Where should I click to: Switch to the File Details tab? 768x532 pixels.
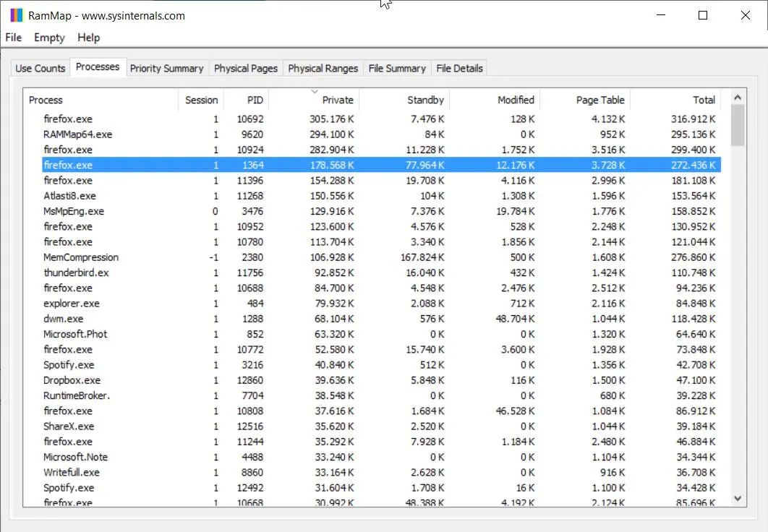(459, 69)
